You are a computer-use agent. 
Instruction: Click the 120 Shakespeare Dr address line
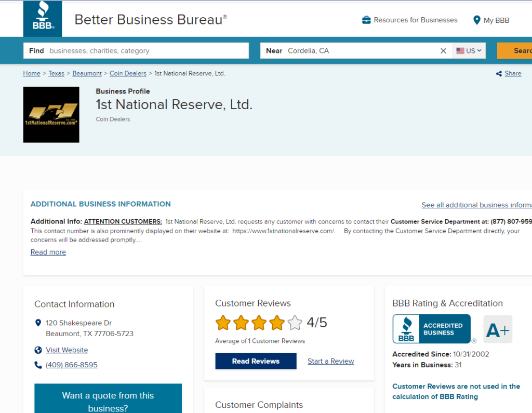click(x=79, y=323)
